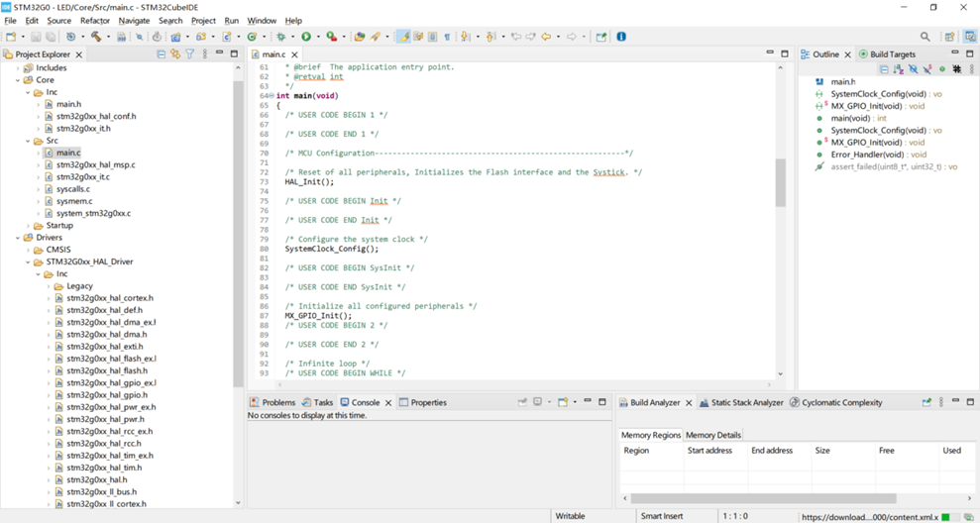Click the new source folder icon
The image size is (980, 523).
pos(201,37)
